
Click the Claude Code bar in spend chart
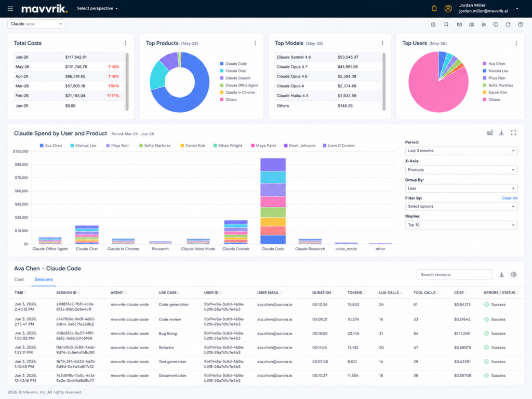tap(273, 201)
